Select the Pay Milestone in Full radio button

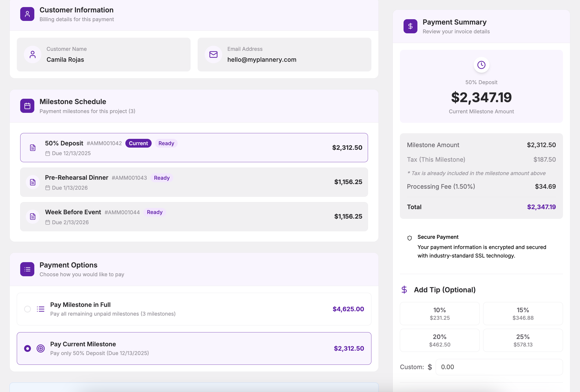tap(28, 309)
